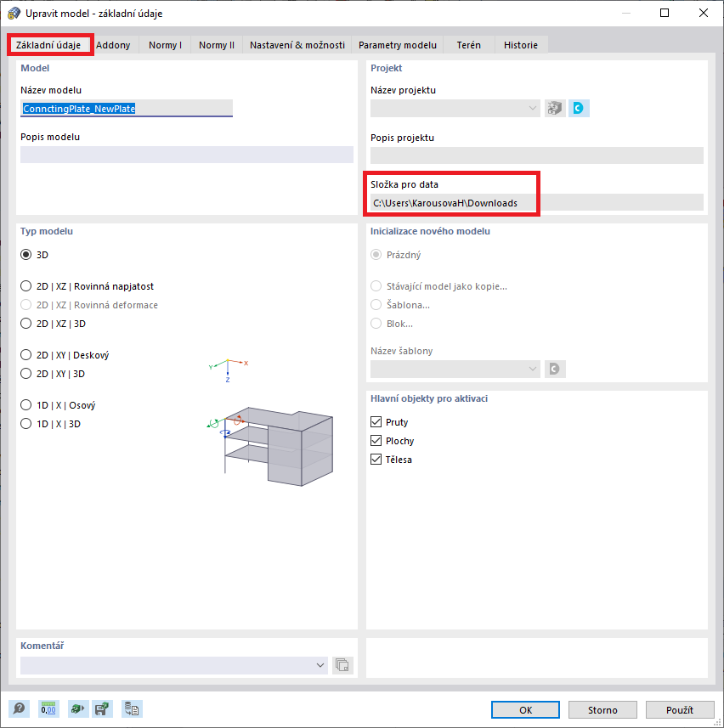Close the Upravit model dialog
The image size is (724, 728).
pyautogui.click(x=704, y=13)
